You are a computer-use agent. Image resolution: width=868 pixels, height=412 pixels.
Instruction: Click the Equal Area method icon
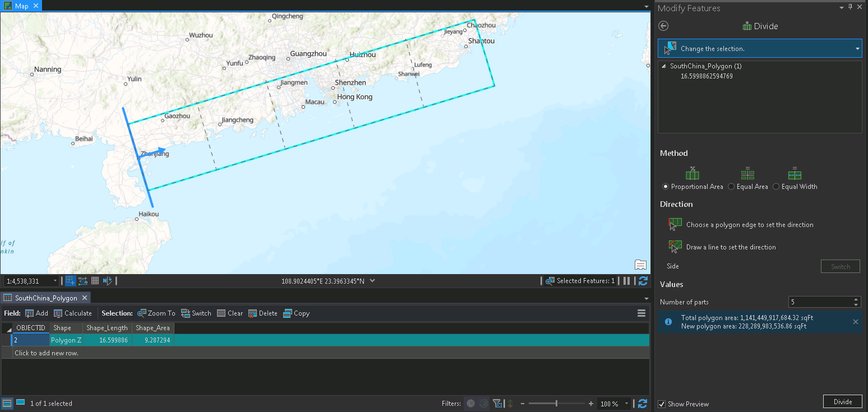pyautogui.click(x=747, y=174)
